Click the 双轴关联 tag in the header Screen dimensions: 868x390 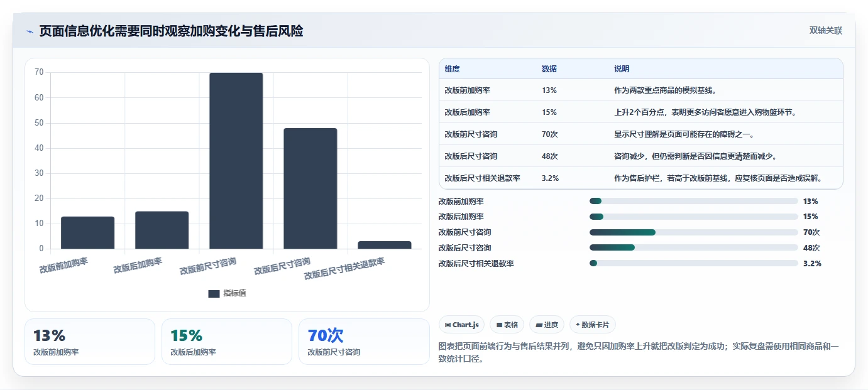825,31
